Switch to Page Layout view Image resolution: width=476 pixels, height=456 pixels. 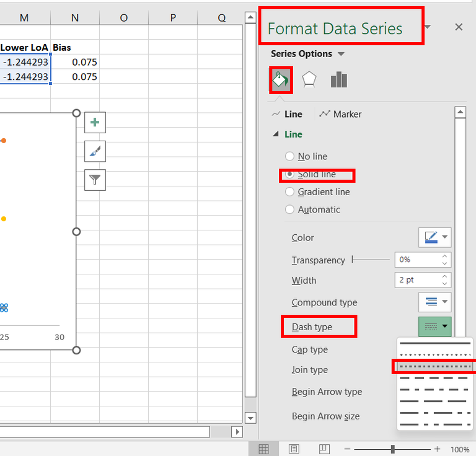coord(294,449)
